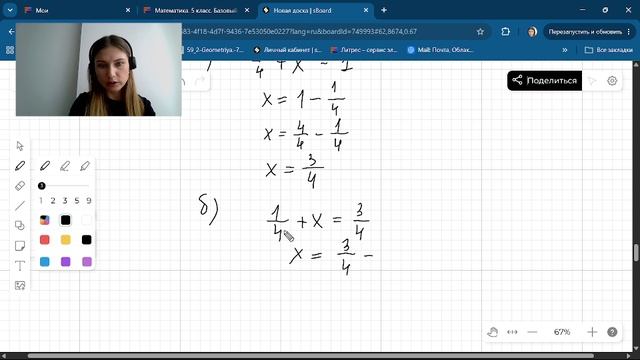640x360 pixels.
Task: Redo the last action
Action: 200,81
